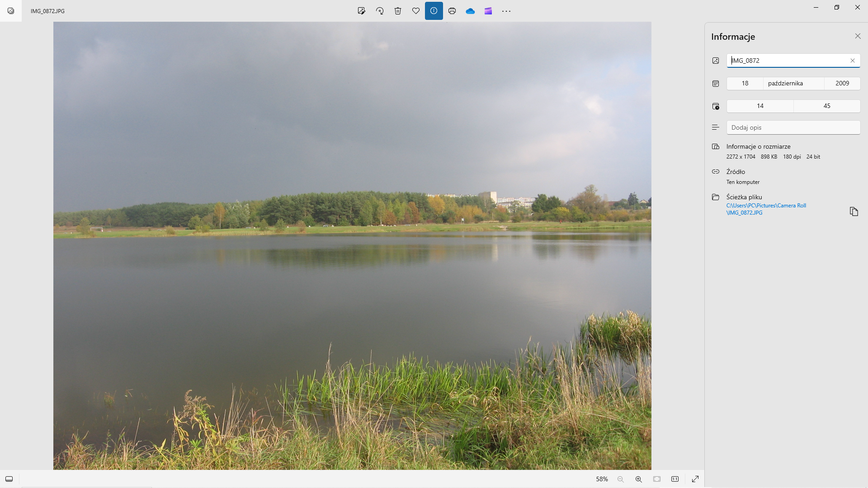Select the day field showing 18

coord(745,83)
